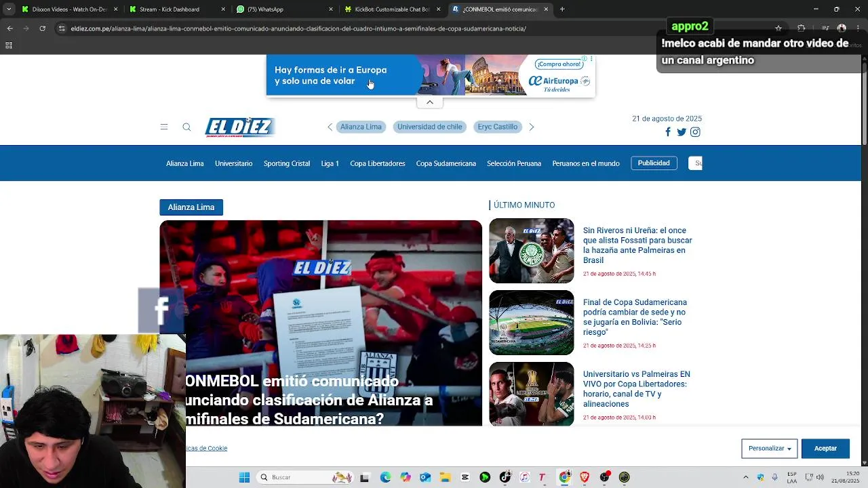Open El Diez Instagram icon

click(x=695, y=132)
